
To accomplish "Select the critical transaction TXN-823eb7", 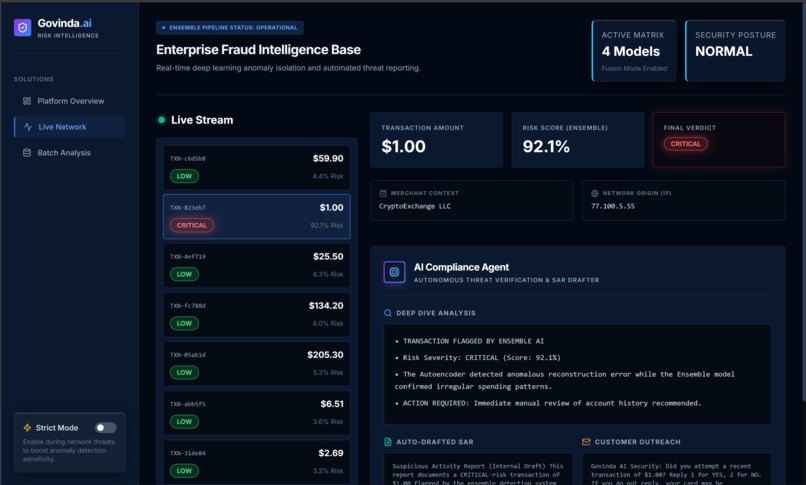I will pos(257,216).
